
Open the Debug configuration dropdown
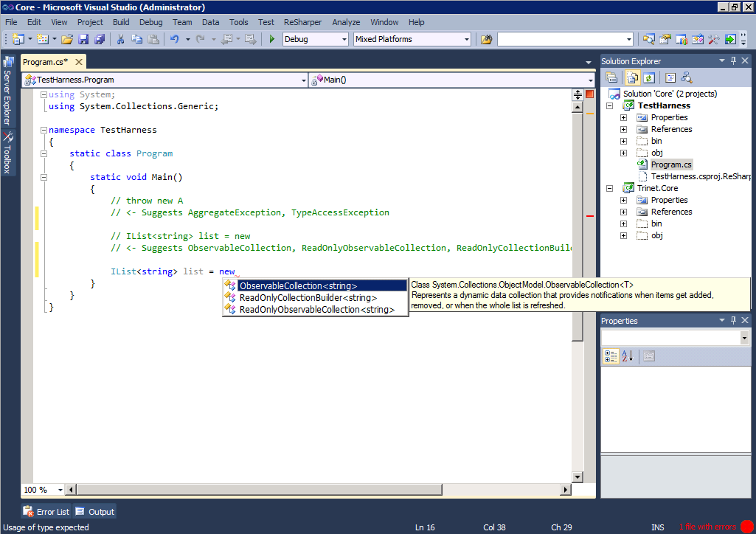point(344,40)
